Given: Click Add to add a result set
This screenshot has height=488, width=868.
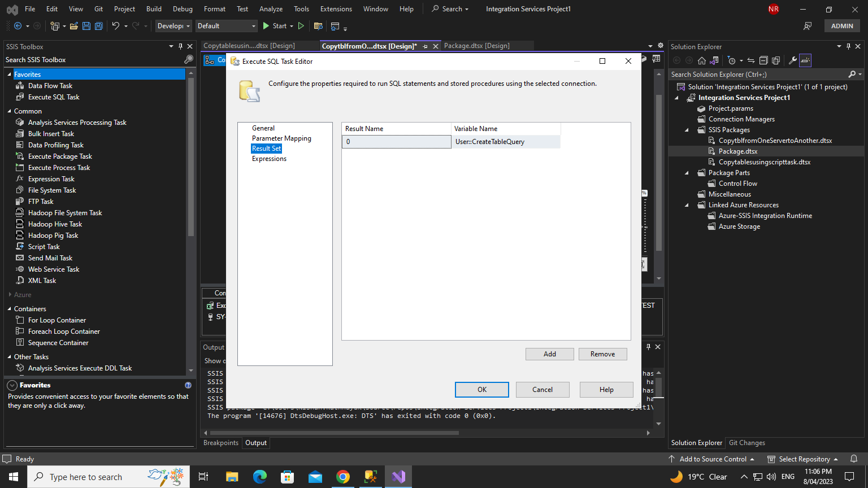Looking at the screenshot, I should [x=550, y=354].
